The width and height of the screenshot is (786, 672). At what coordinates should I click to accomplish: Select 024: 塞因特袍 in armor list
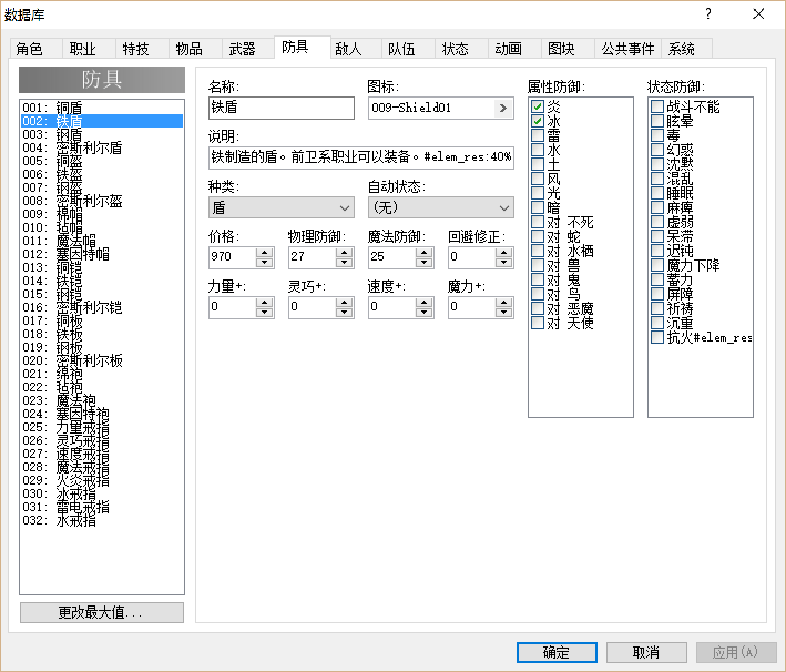point(102,414)
